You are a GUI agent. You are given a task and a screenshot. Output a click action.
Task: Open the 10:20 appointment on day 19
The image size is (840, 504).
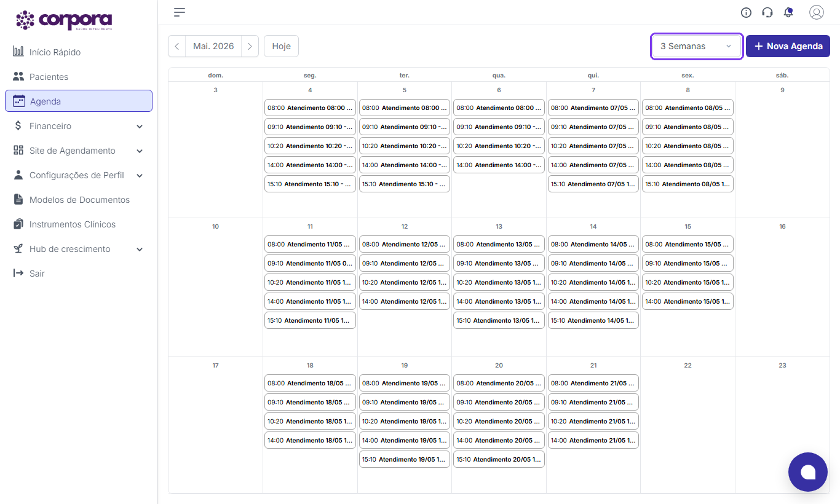(405, 421)
